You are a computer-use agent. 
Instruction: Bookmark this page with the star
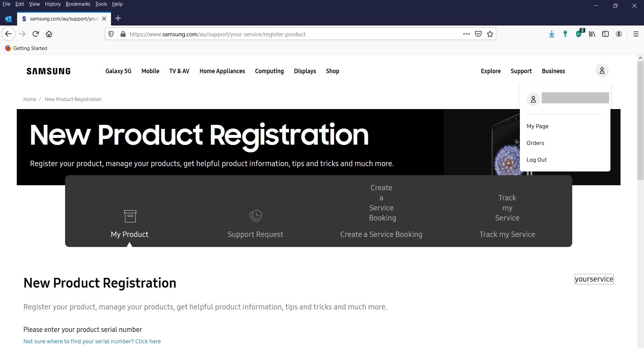pos(490,34)
